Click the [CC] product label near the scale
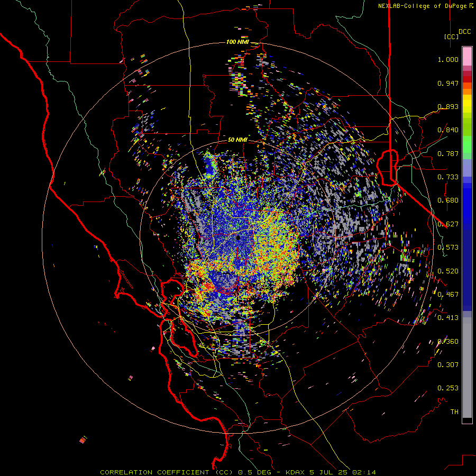 pyautogui.click(x=451, y=36)
